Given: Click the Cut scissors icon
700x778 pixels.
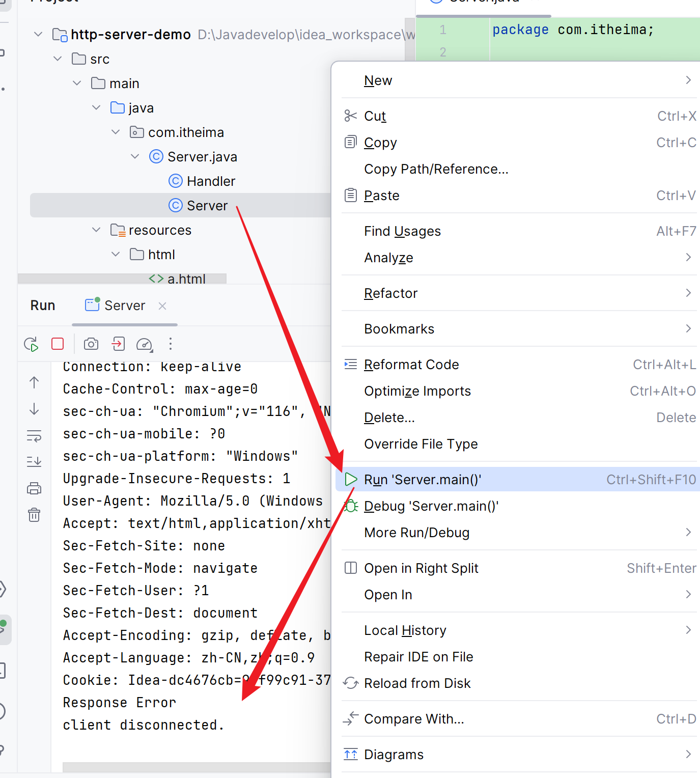Looking at the screenshot, I should (351, 116).
